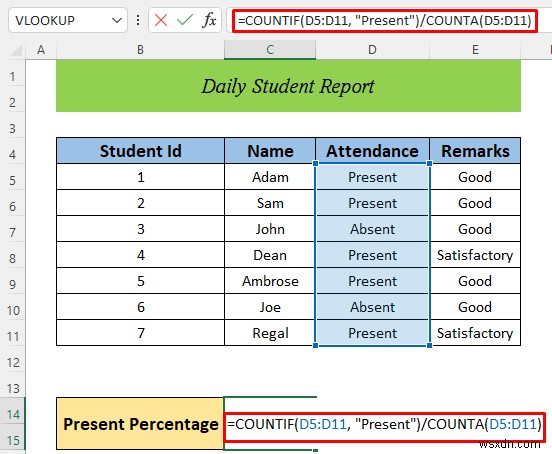
Task: Click Adam's Present attendance cell
Action: 372,177
